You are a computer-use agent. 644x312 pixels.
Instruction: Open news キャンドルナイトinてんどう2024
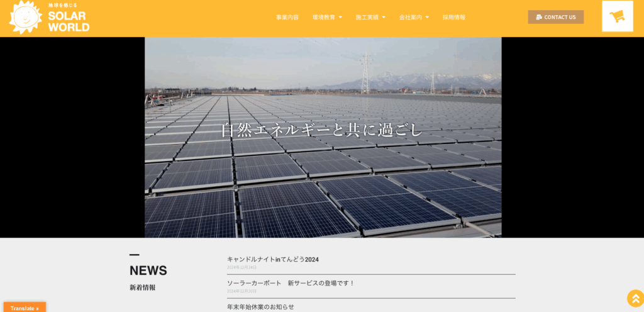point(273,259)
